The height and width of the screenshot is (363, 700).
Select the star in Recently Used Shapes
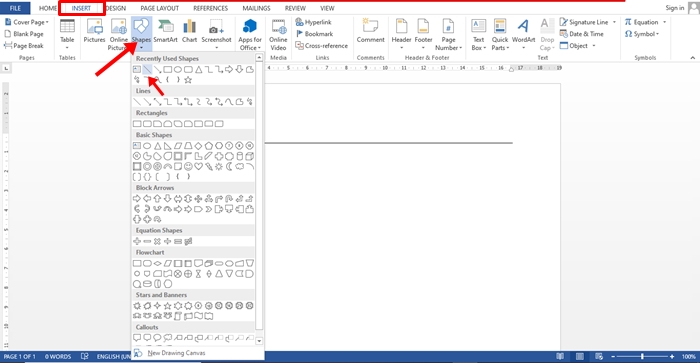tap(188, 79)
